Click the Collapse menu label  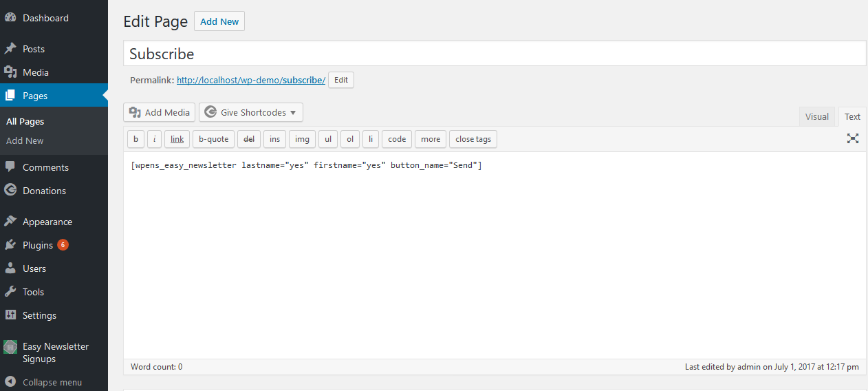52,382
